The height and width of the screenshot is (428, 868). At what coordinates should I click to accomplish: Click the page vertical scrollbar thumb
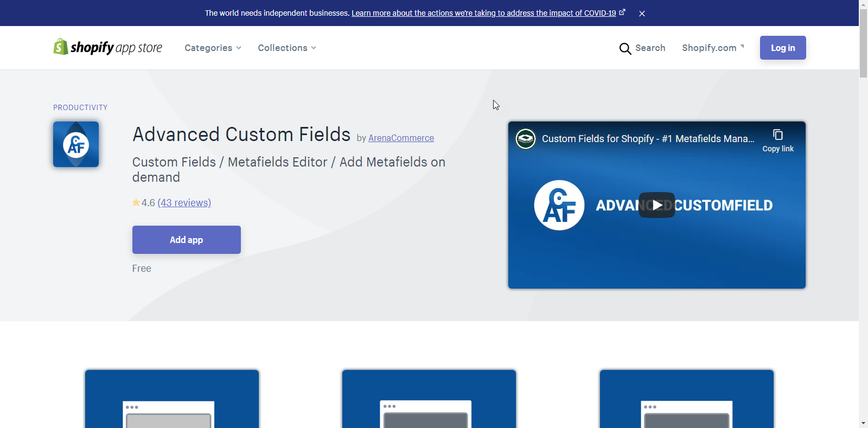coord(863,43)
